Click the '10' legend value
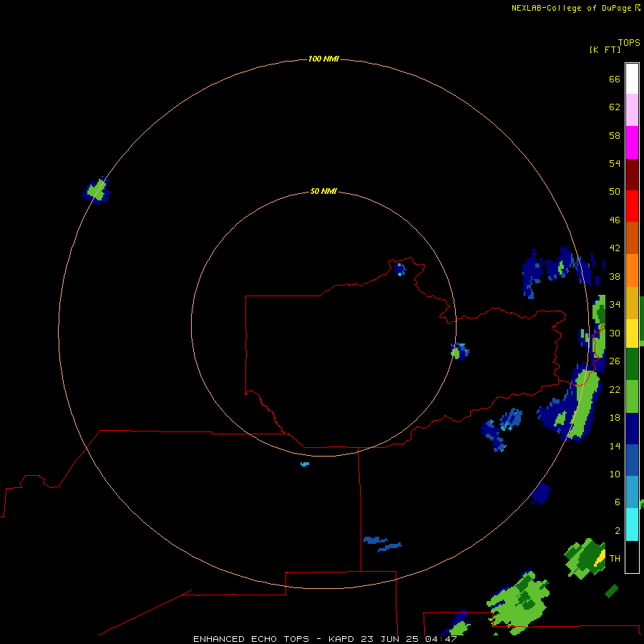The height and width of the screenshot is (644, 644). [x=615, y=474]
